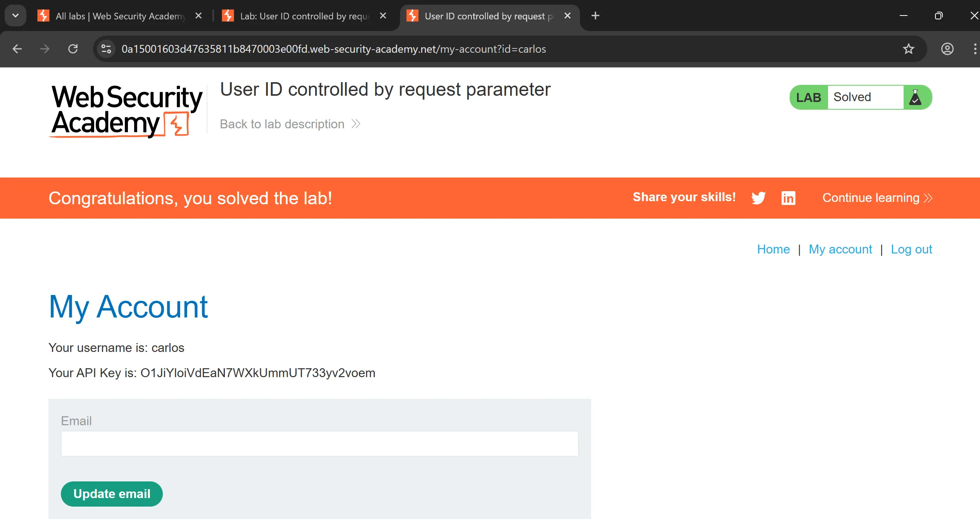
Task: Click the LinkedIn share icon
Action: click(788, 198)
